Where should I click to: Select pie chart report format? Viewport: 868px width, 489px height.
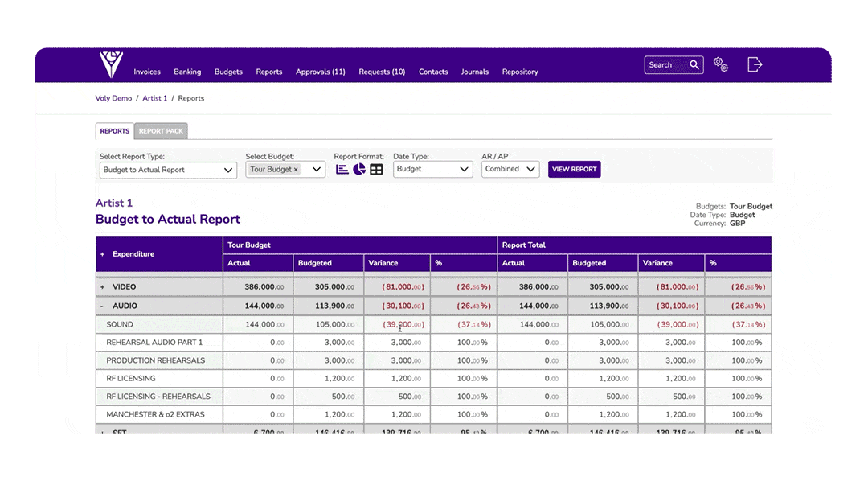pyautogui.click(x=359, y=169)
